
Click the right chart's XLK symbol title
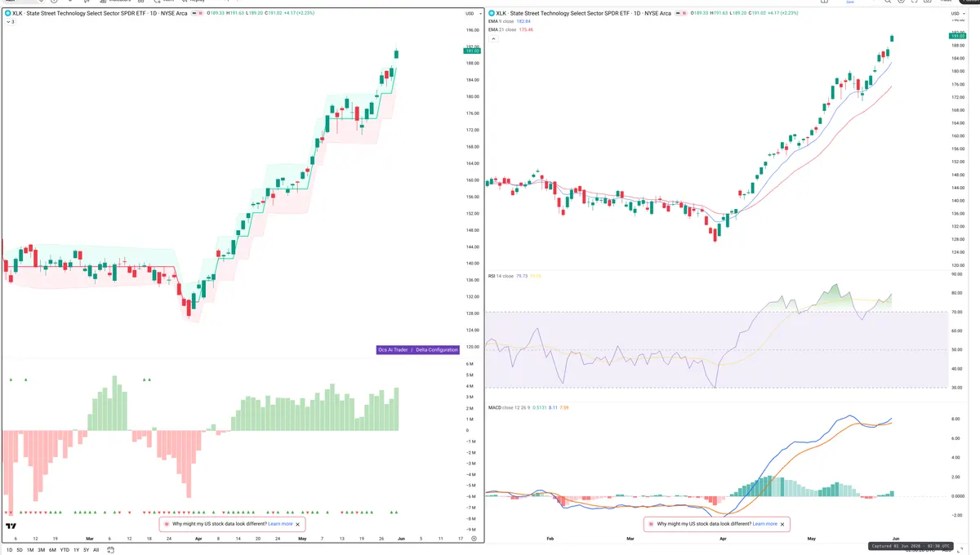coord(583,14)
